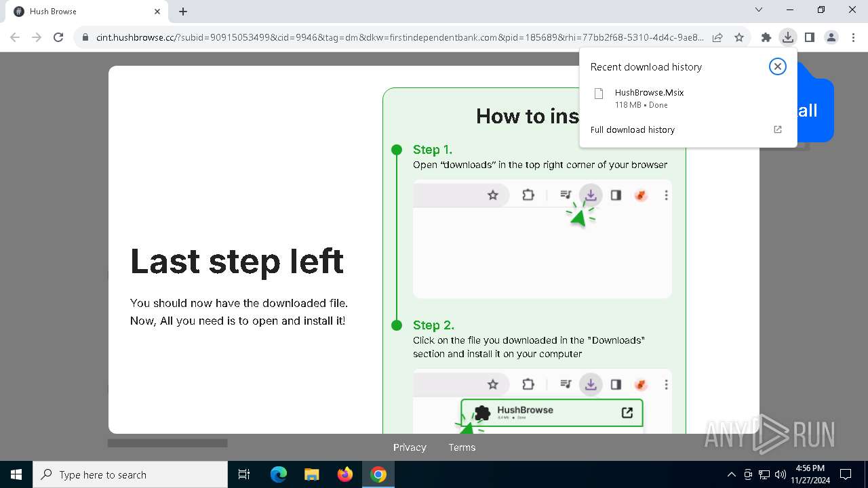The width and height of the screenshot is (868, 488).
Task: Click the Last step left heading
Action: click(237, 261)
